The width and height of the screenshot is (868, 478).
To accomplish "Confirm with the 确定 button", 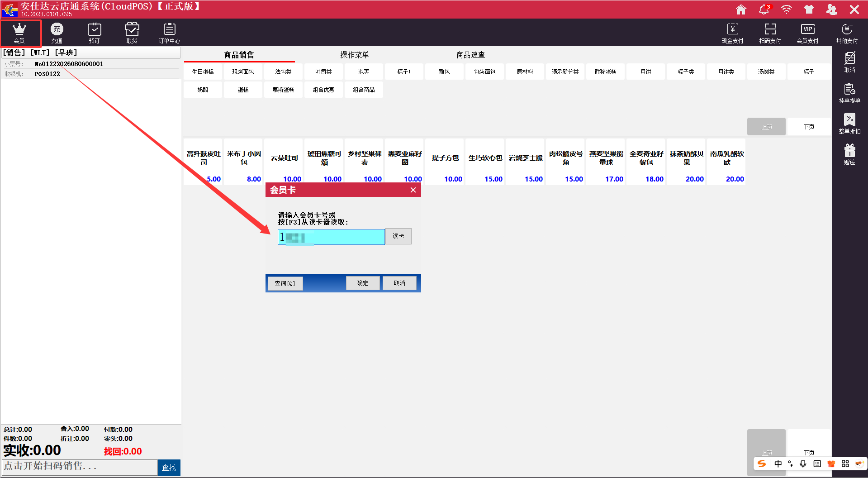I will pos(363,283).
